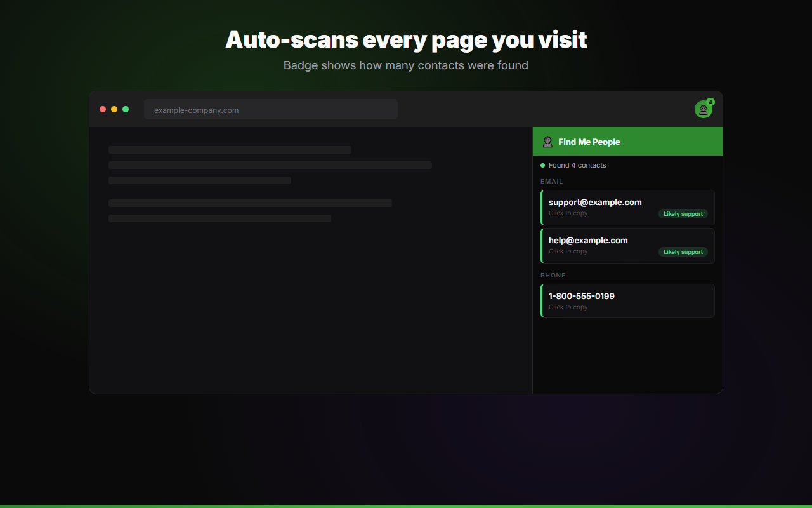
Task: Click the yellow traffic light button
Action: click(x=114, y=109)
